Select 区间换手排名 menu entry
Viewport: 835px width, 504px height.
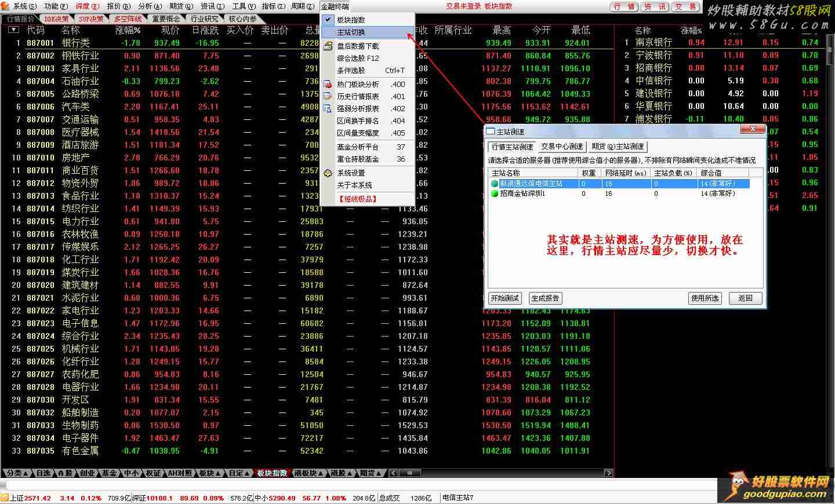368,120
